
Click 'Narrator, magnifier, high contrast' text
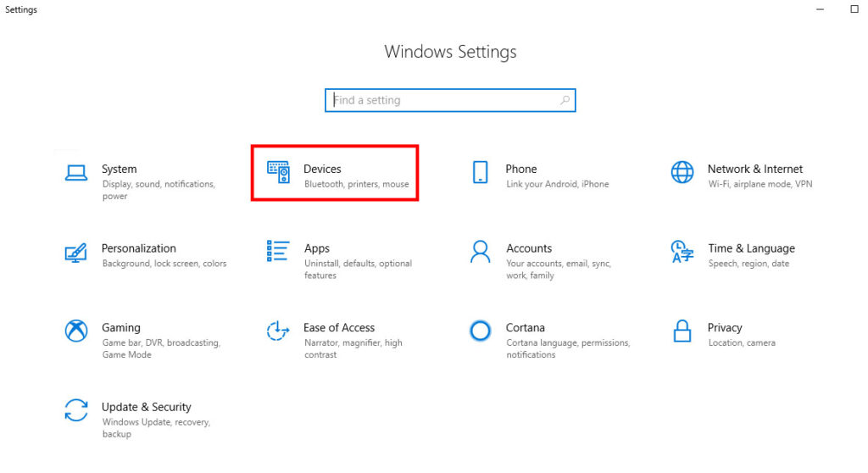tap(353, 348)
